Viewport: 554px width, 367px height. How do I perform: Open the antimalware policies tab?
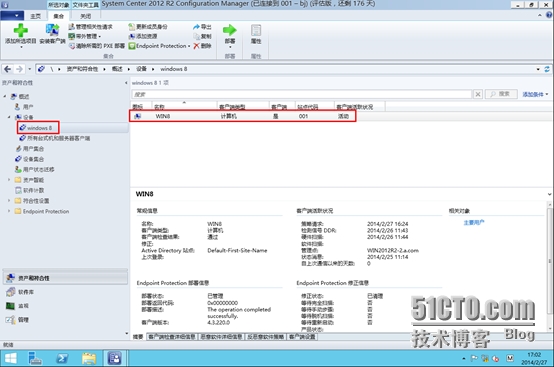pos(266,337)
